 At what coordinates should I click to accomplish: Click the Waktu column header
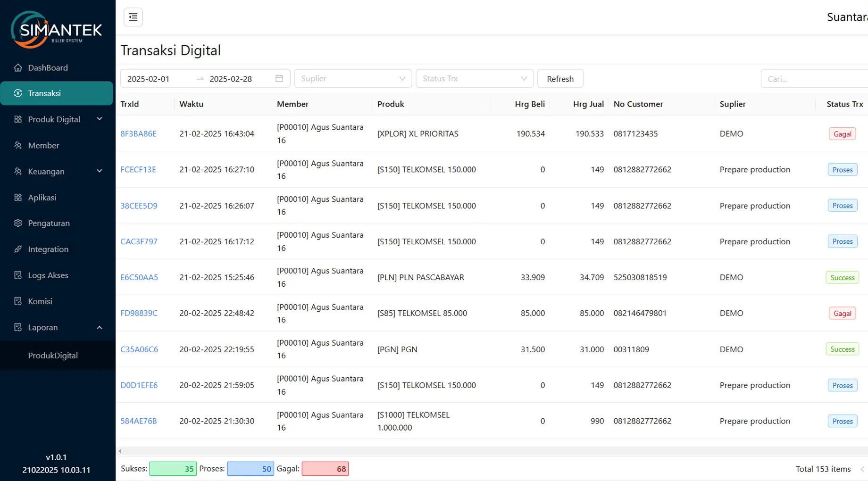click(x=191, y=104)
